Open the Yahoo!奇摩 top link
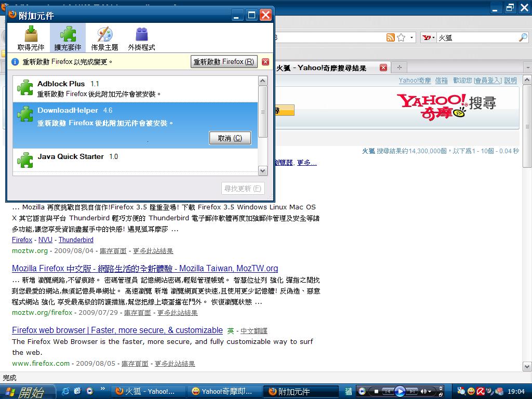 pos(415,81)
